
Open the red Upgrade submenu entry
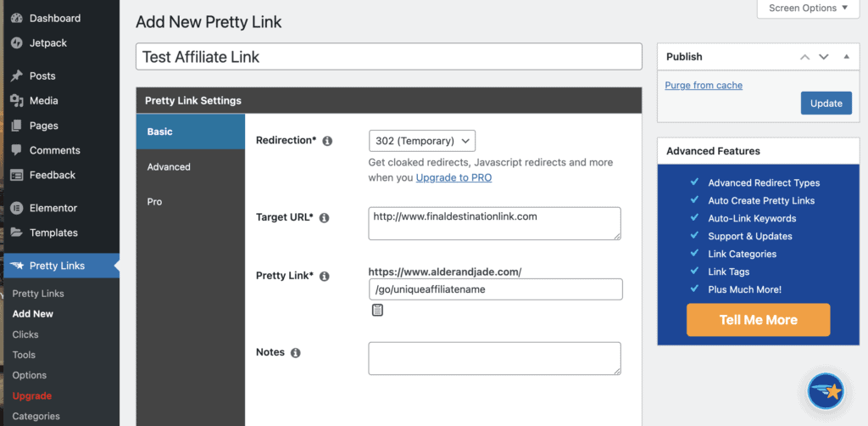point(32,396)
